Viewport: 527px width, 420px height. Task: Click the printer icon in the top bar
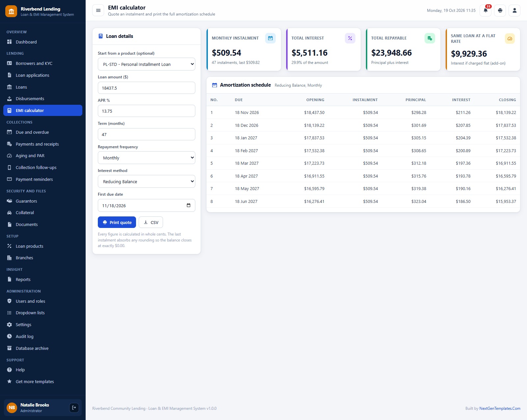[500, 11]
